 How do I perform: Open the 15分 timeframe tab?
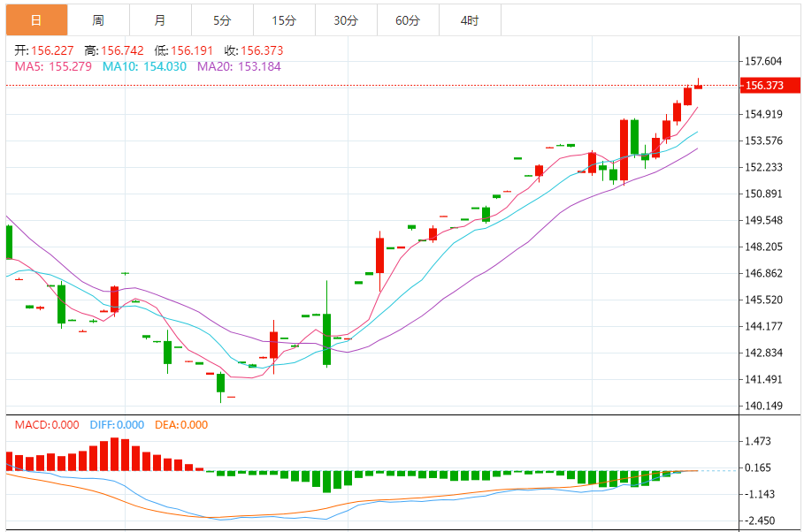point(284,20)
